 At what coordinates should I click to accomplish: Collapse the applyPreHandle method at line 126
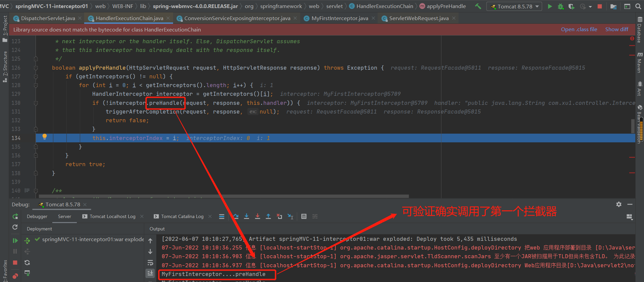pyautogui.click(x=36, y=68)
